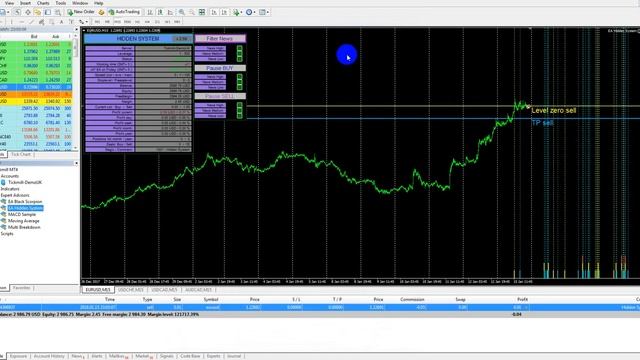
Task: Tile chart windows using toolbar icon
Action: tap(202, 12)
